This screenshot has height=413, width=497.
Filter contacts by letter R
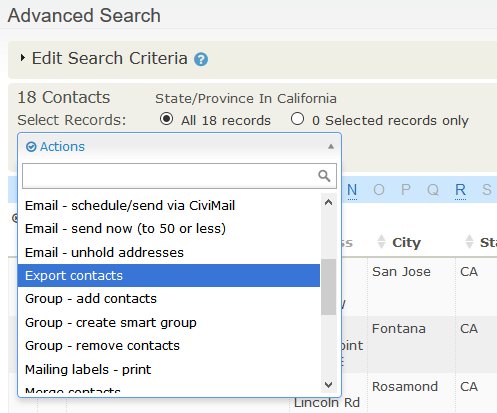click(x=460, y=190)
